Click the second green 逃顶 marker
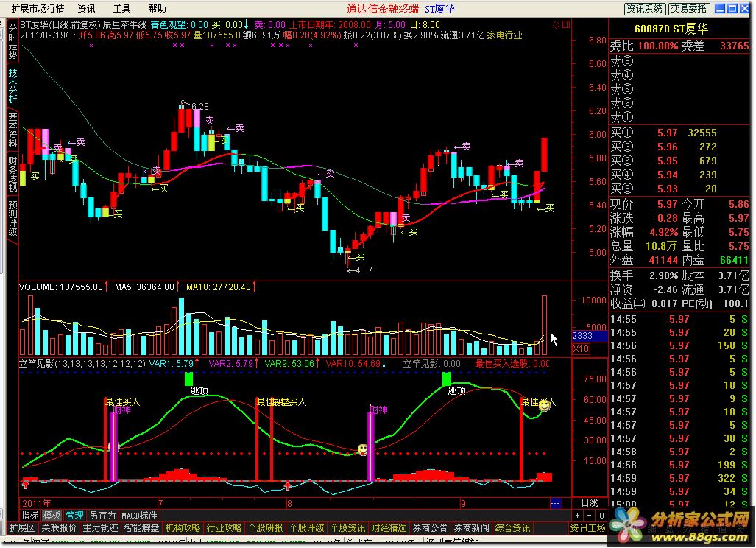The width and height of the screenshot is (756, 548). point(447,379)
